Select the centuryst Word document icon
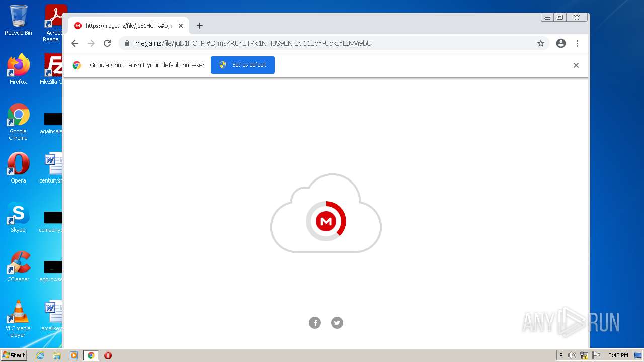The height and width of the screenshot is (362, 644). 52,168
